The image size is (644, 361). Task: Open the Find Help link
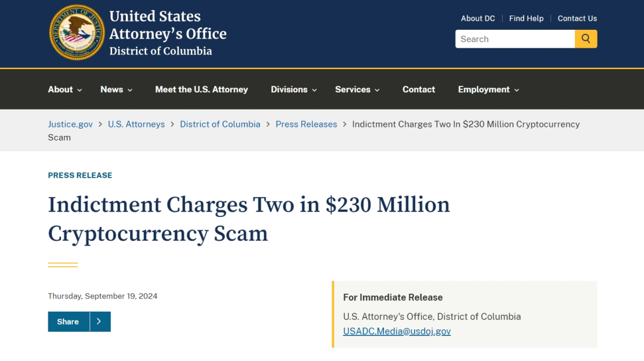pos(526,18)
